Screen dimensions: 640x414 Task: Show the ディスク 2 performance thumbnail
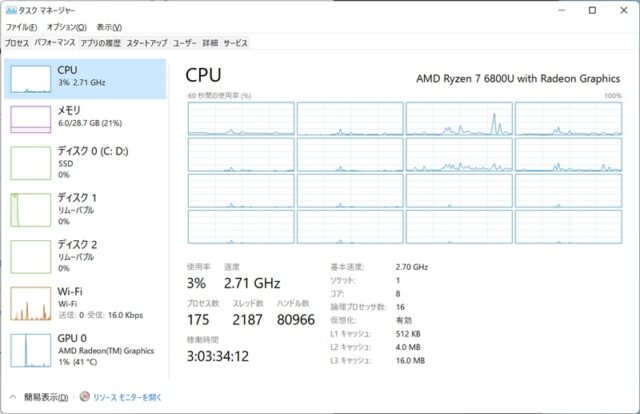[x=30, y=256]
